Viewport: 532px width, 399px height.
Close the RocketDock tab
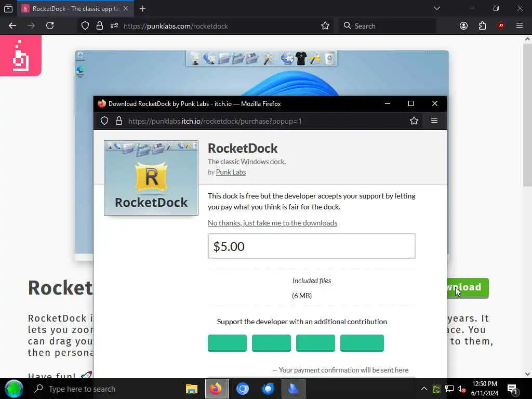(x=126, y=8)
